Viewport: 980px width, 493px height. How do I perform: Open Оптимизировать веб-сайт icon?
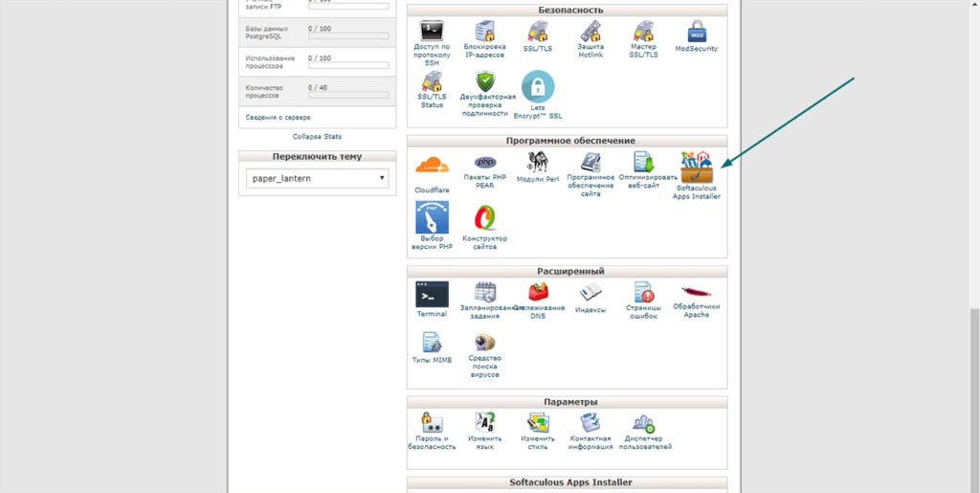[644, 162]
